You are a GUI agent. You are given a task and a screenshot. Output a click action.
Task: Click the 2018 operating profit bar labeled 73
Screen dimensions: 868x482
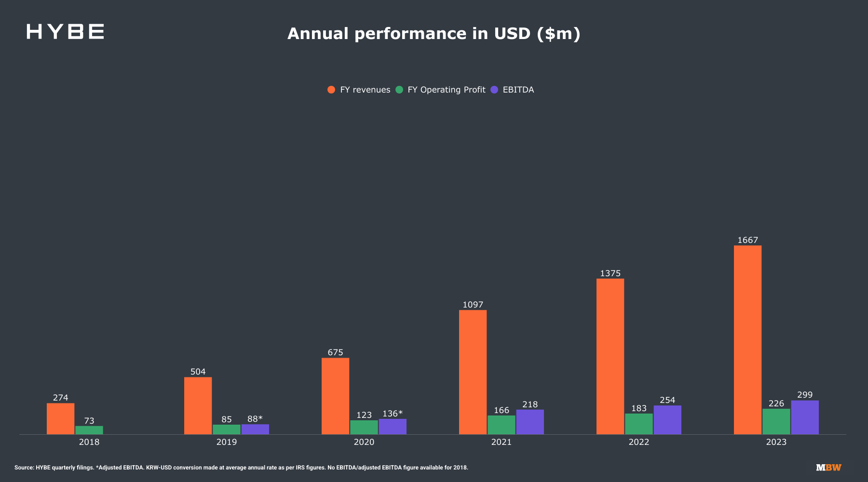pos(89,430)
